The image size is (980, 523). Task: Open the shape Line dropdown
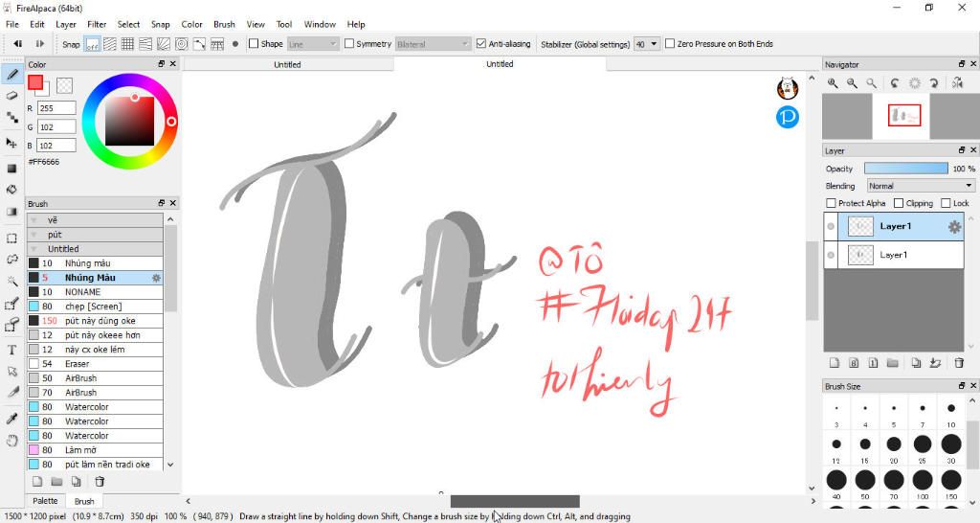coord(313,44)
